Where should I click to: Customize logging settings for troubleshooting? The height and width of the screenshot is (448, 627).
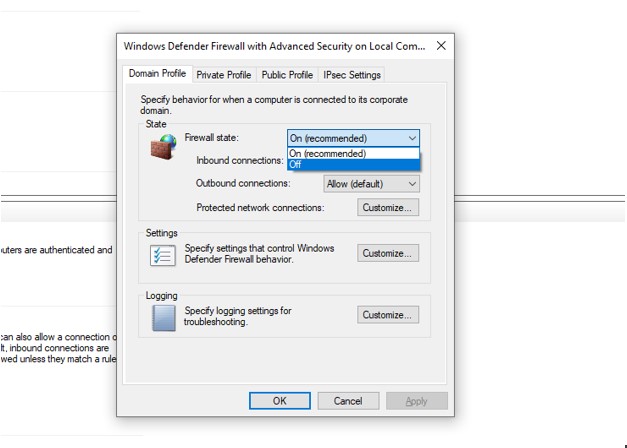click(x=388, y=315)
